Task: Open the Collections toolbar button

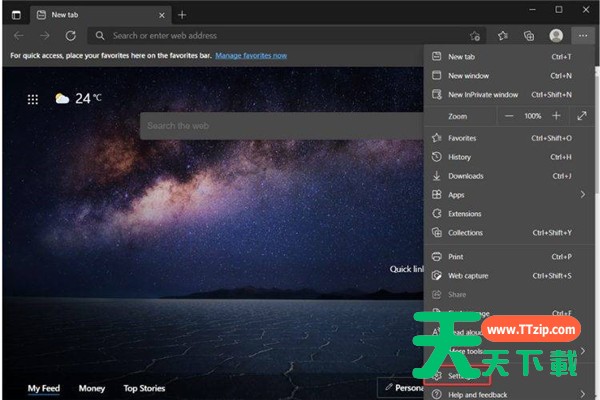Action: tap(529, 36)
